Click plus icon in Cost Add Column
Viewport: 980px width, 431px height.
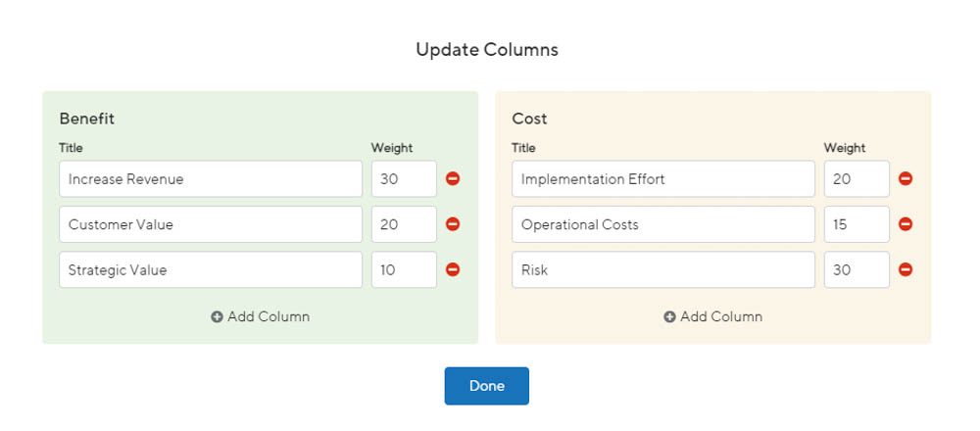point(669,317)
